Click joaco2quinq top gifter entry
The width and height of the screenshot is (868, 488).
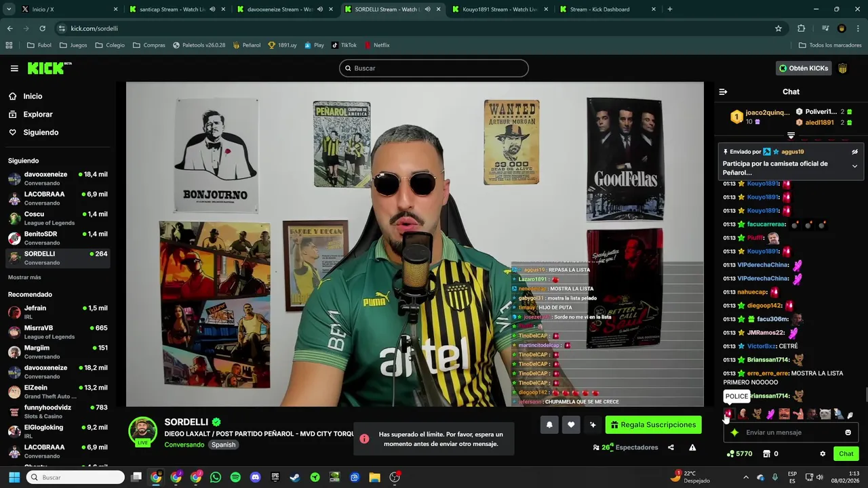pyautogui.click(x=759, y=117)
